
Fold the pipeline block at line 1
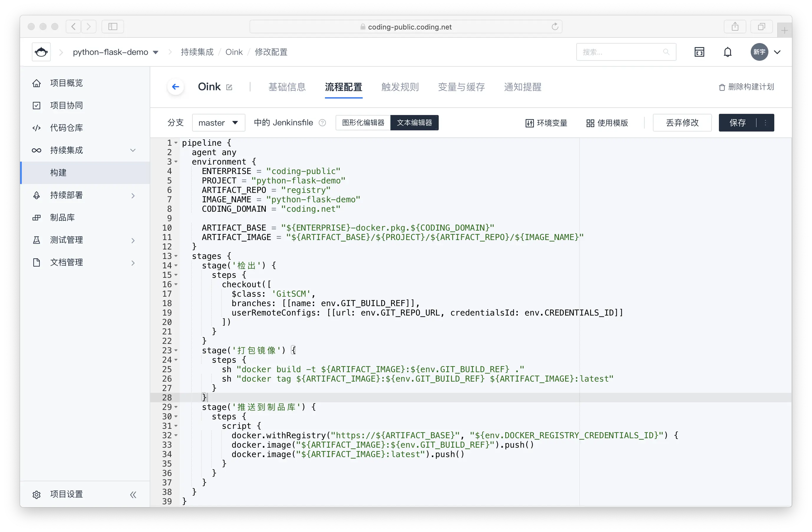pyautogui.click(x=176, y=143)
